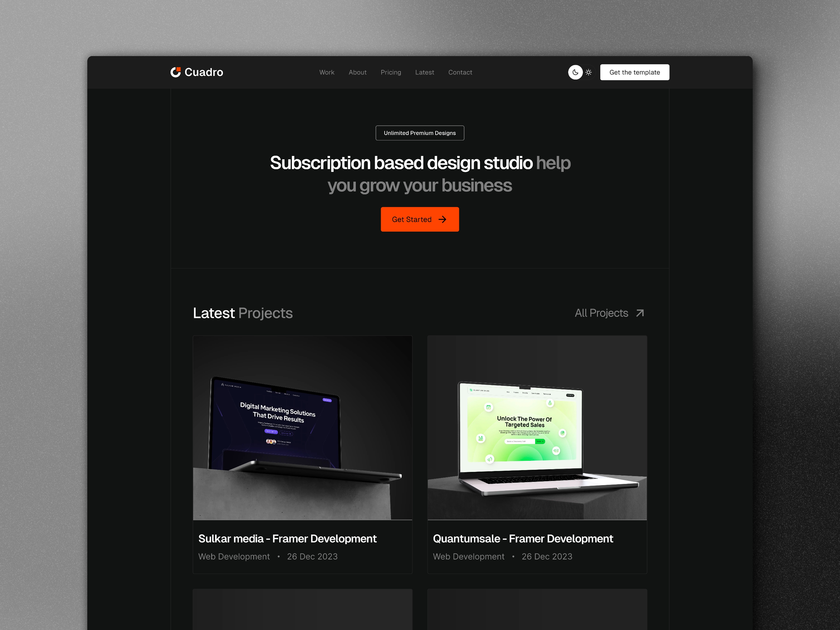
Task: Click the Cuadro logo icon
Action: tap(175, 72)
